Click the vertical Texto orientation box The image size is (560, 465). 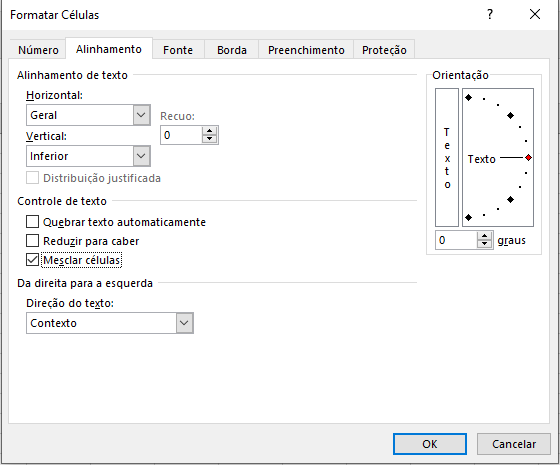[x=447, y=158]
